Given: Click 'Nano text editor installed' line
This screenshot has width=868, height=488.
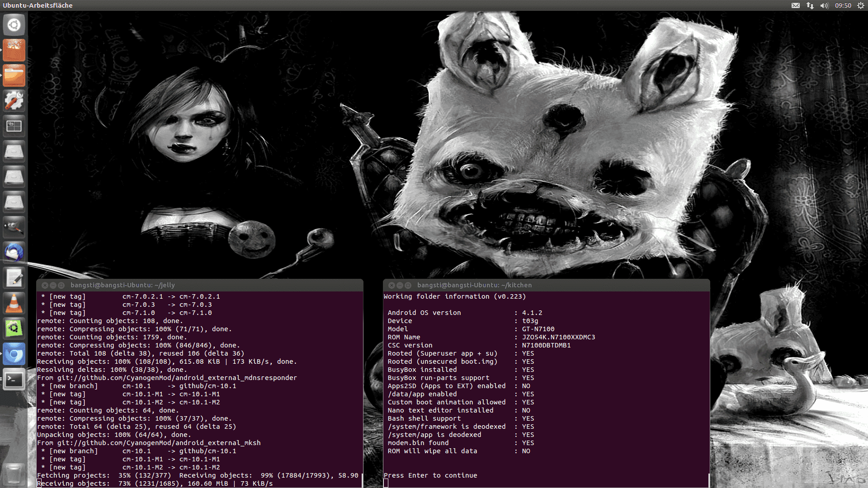Looking at the screenshot, I should pyautogui.click(x=459, y=410).
